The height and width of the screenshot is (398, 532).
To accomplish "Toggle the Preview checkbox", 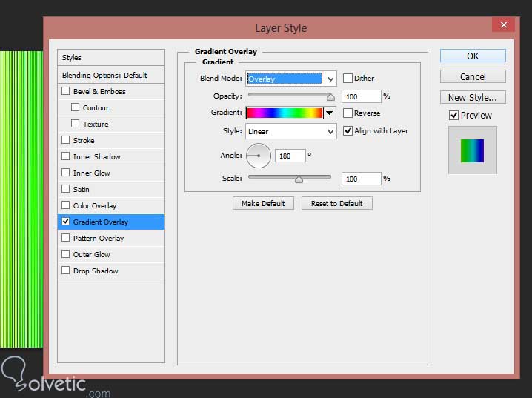I will point(453,116).
